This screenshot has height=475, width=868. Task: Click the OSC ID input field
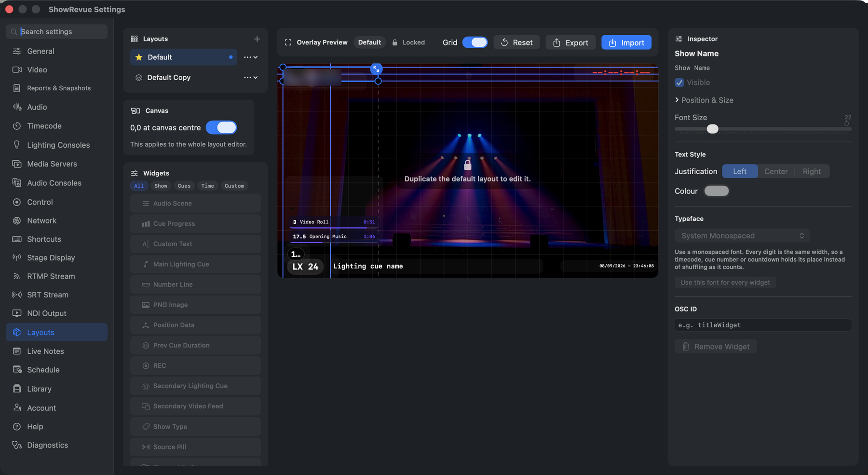tap(763, 325)
